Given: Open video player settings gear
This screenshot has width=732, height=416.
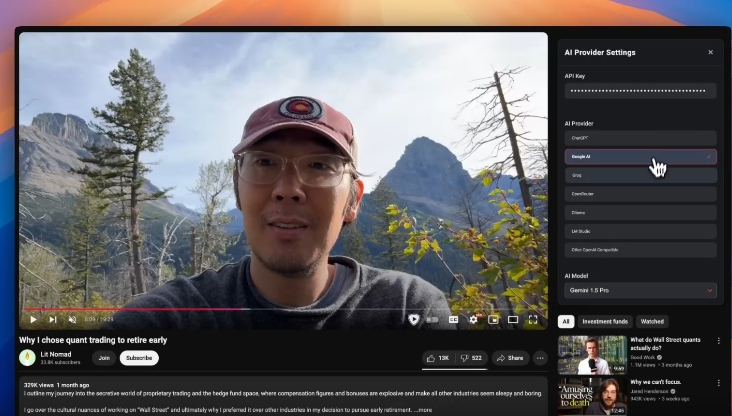Looking at the screenshot, I should (x=473, y=320).
